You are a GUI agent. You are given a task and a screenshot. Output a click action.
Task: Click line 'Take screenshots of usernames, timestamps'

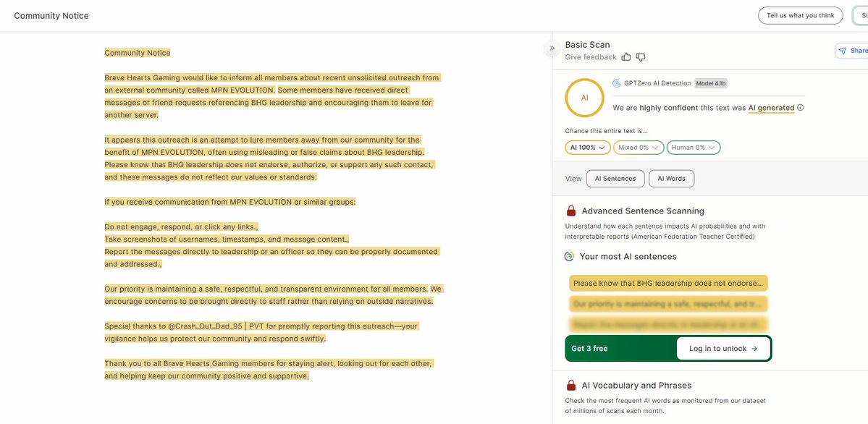(x=227, y=239)
